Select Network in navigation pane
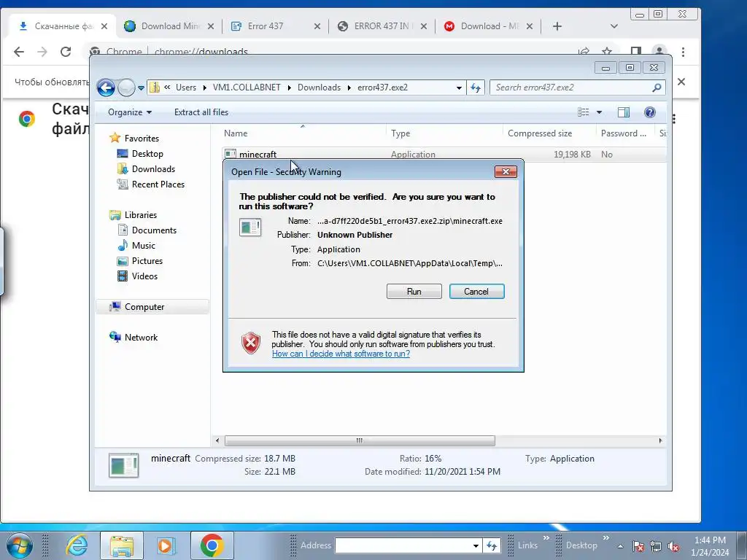This screenshot has width=747, height=560. pyautogui.click(x=141, y=338)
